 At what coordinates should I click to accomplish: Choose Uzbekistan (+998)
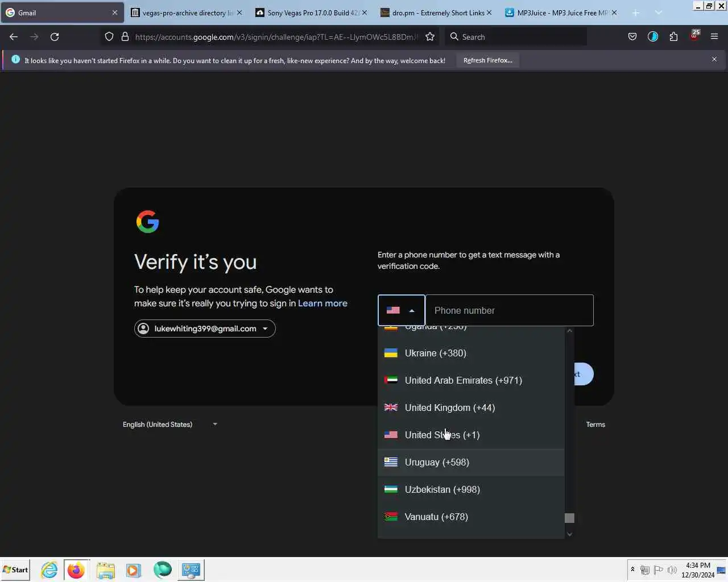[471, 489]
